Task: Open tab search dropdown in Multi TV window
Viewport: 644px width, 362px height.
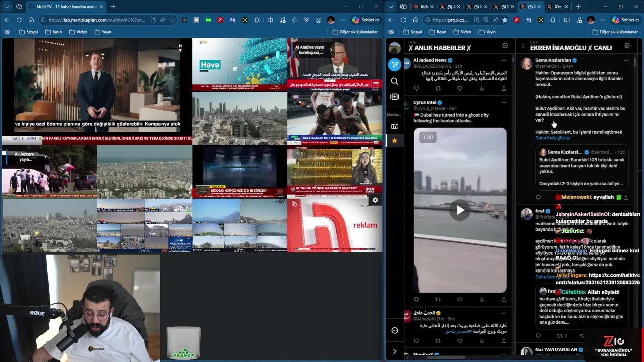Action: coord(7,7)
